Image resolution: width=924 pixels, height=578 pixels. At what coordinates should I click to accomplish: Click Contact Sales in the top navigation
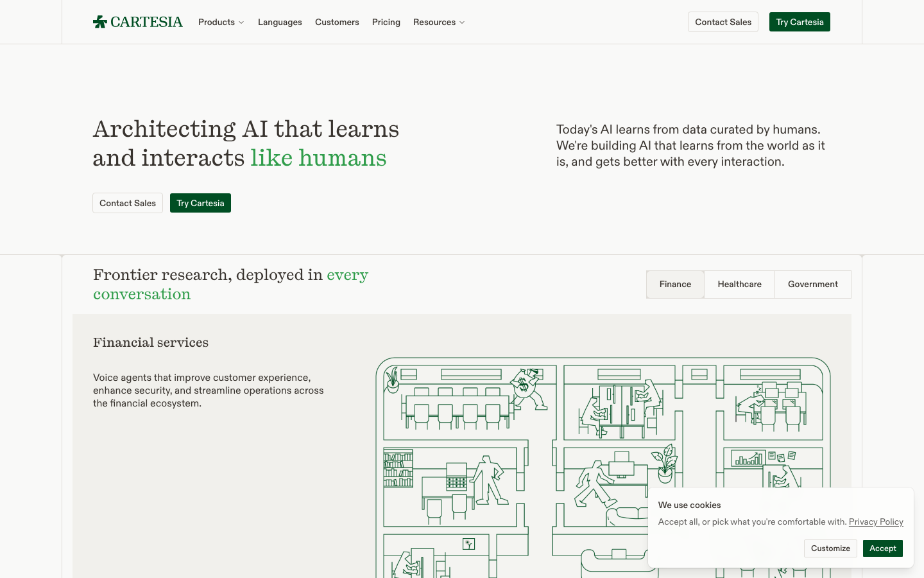click(723, 22)
